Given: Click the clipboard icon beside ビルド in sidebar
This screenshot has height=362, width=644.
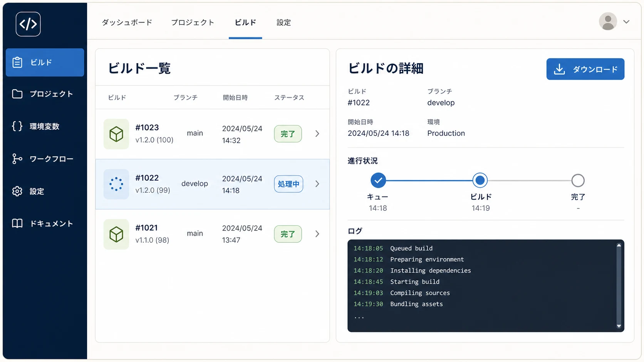Looking at the screenshot, I should [x=17, y=62].
